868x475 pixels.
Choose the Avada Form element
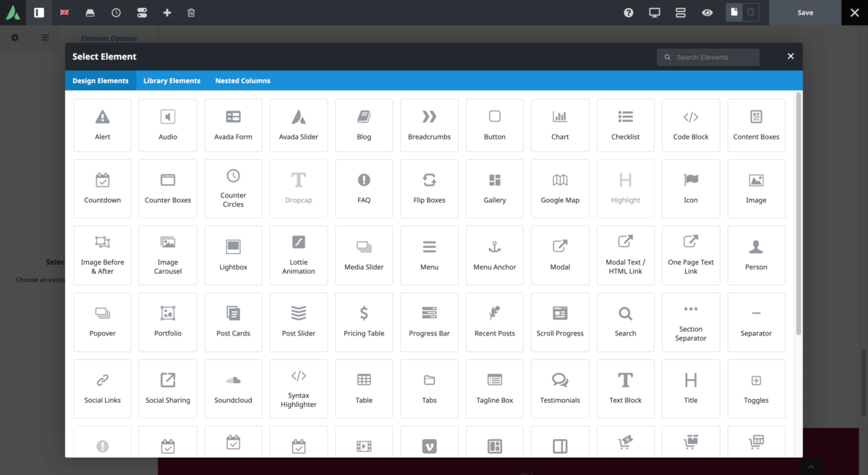point(233,125)
